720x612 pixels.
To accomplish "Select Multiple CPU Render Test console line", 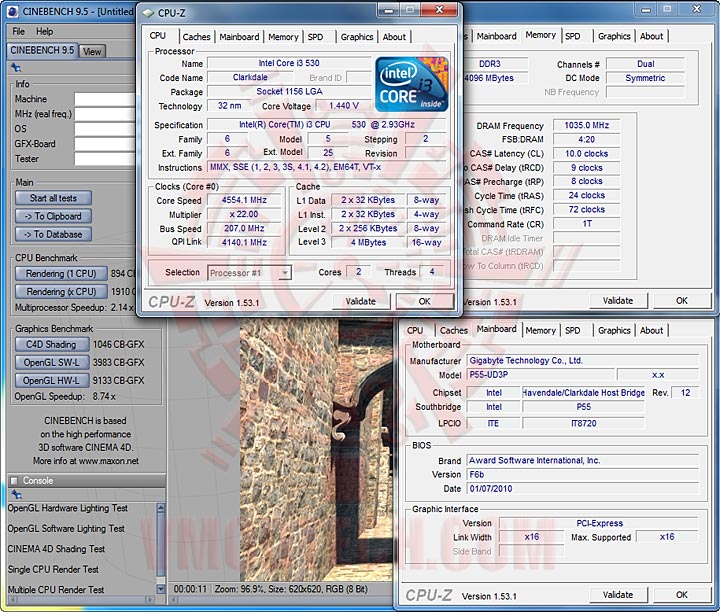I will (56, 590).
